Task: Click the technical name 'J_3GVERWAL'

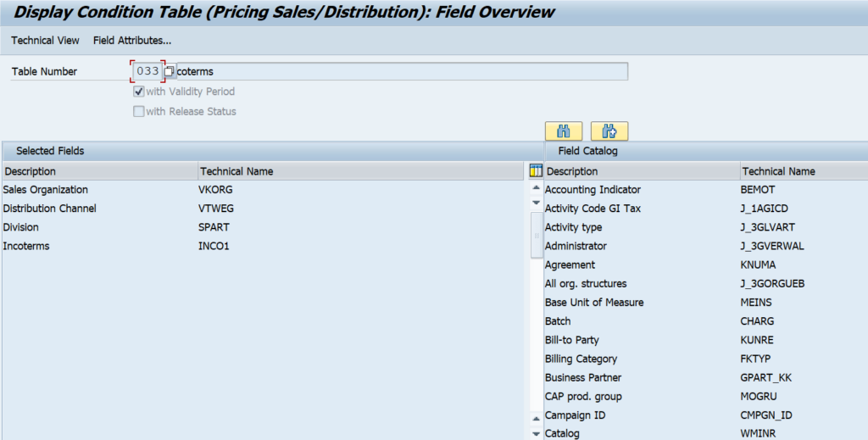Action: click(x=771, y=246)
